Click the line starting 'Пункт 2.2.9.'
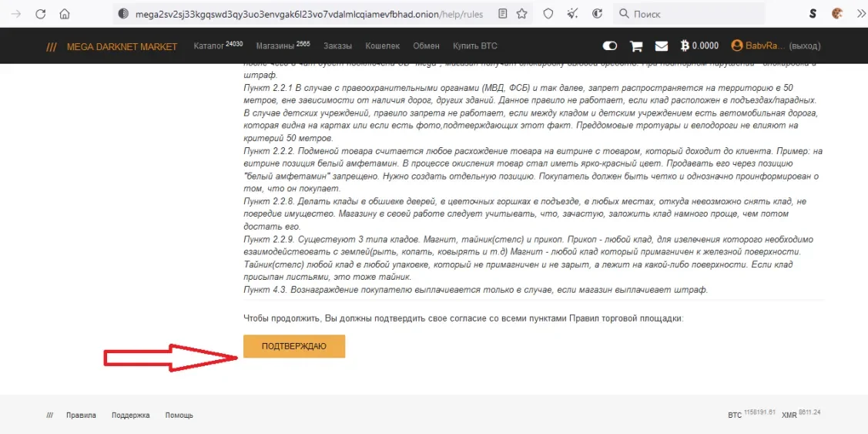This screenshot has width=868, height=434. pos(528,240)
